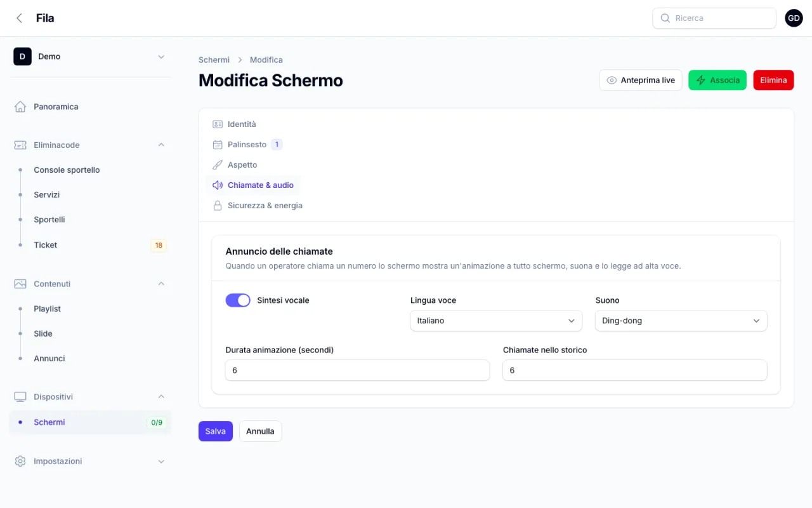
Task: Open Playlist in sidebar
Action: [x=90, y=309]
